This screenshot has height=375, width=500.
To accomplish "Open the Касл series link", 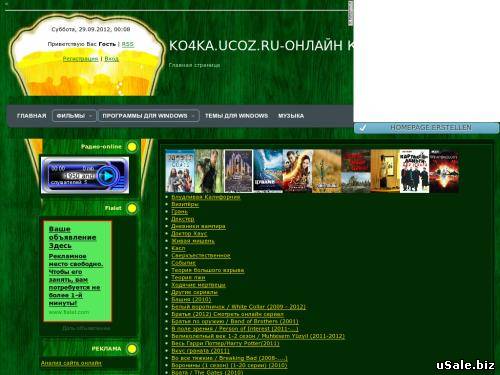I will click(178, 248).
